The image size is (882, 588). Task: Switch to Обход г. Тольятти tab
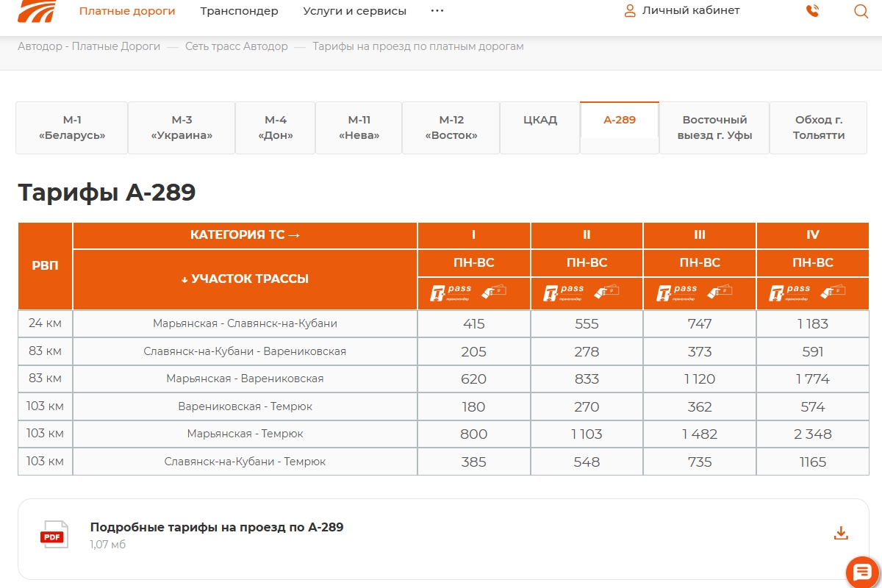[819, 128]
